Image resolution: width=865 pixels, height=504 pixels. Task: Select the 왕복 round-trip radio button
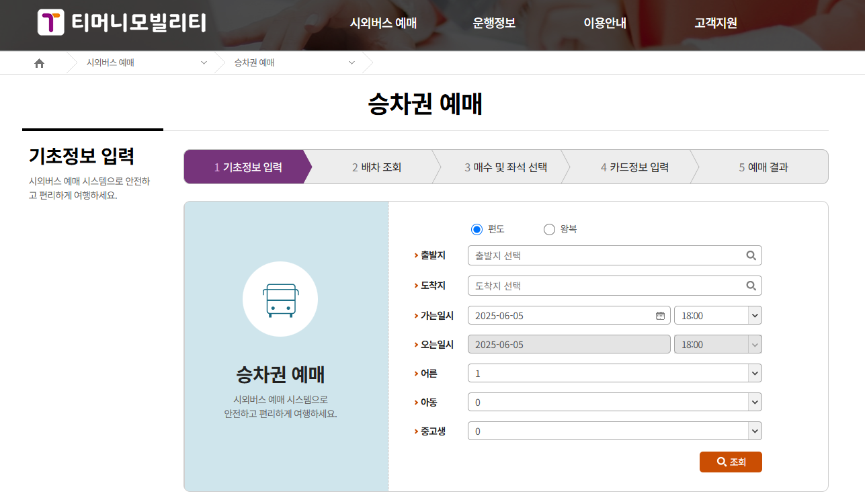pyautogui.click(x=548, y=228)
